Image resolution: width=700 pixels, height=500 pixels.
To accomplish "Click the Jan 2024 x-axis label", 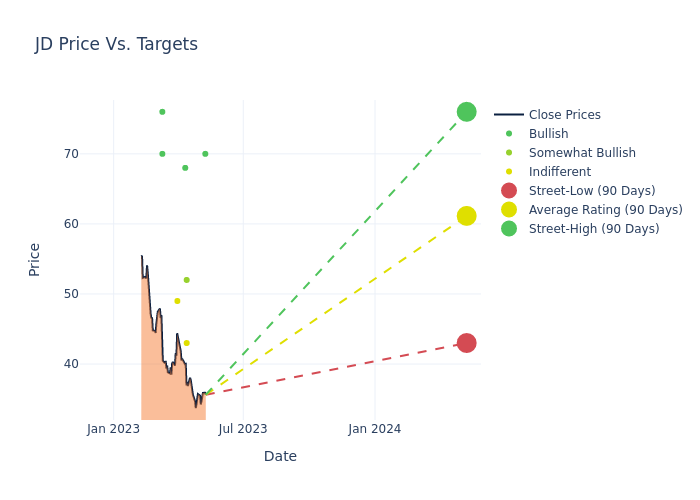I will pyautogui.click(x=375, y=429).
